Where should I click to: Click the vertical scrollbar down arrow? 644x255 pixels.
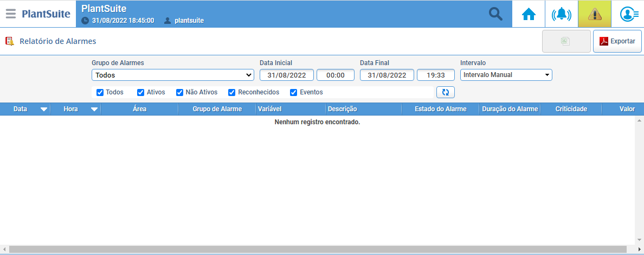pyautogui.click(x=639, y=240)
